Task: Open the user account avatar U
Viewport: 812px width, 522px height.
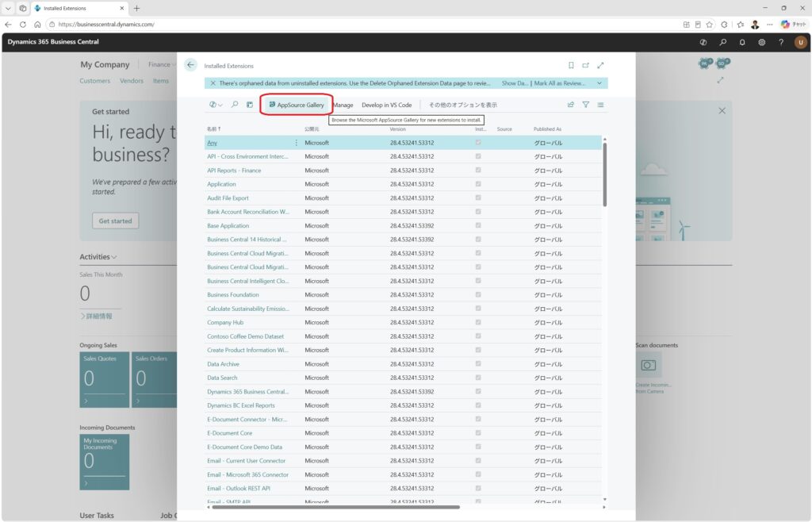Action: coord(801,43)
